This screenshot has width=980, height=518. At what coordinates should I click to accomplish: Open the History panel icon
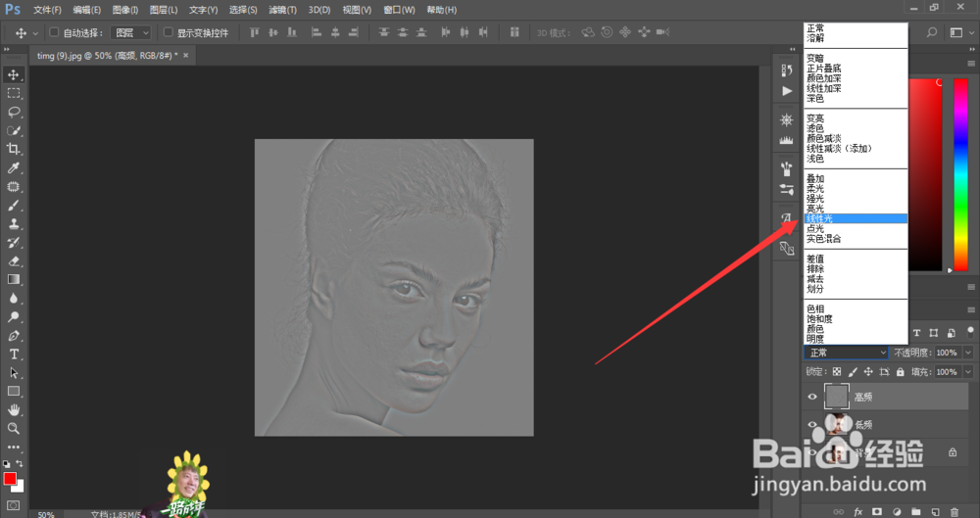pyautogui.click(x=787, y=71)
